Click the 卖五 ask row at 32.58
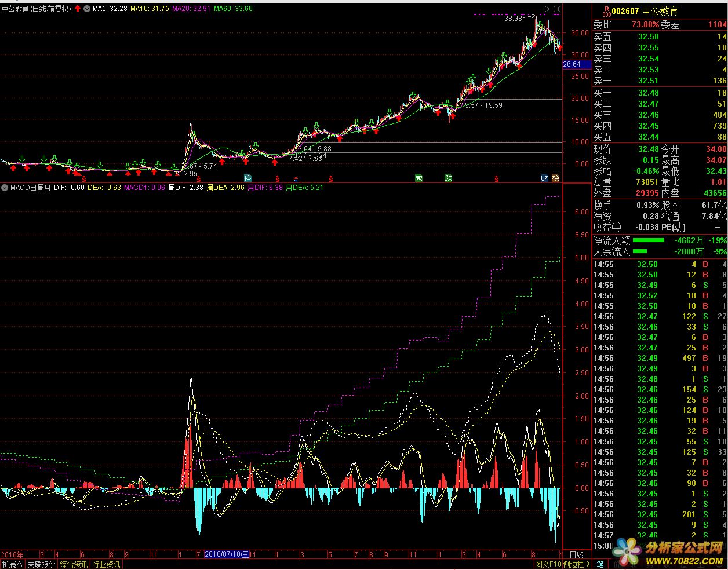 [660, 36]
